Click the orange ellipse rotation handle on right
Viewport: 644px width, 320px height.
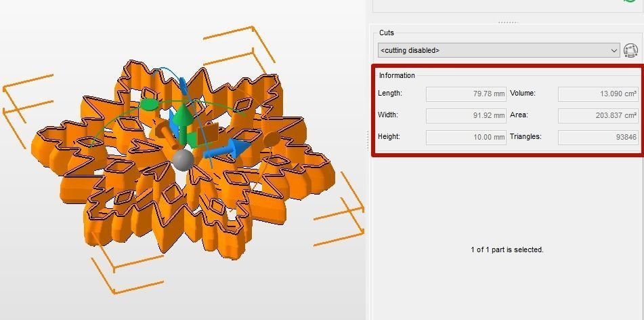coord(271,139)
